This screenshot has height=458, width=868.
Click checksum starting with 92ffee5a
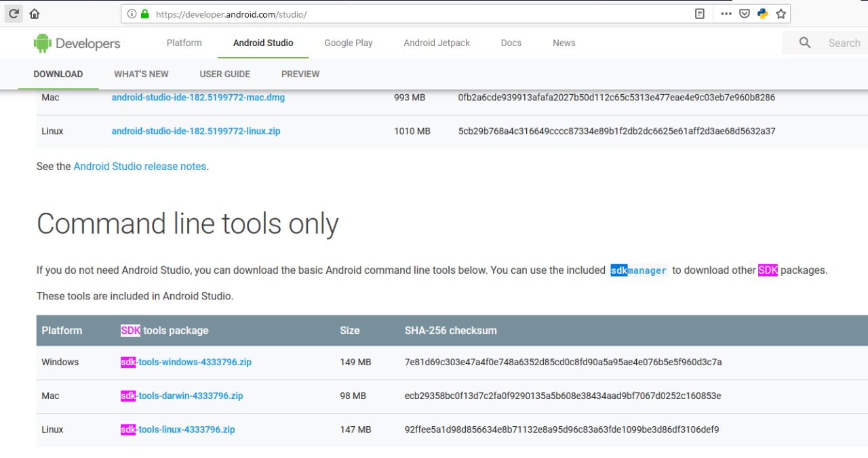click(x=562, y=430)
